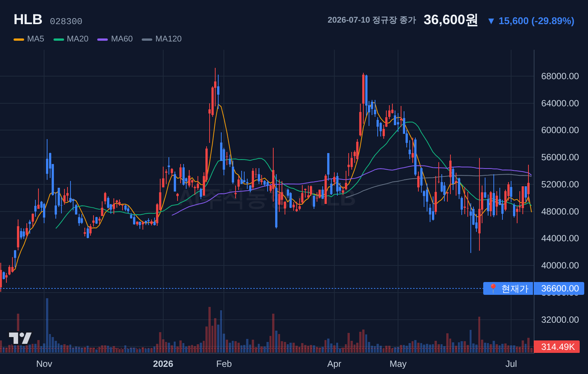Click the 028300 ticker code
Viewport: 588px width, 374px height.
(x=66, y=21)
